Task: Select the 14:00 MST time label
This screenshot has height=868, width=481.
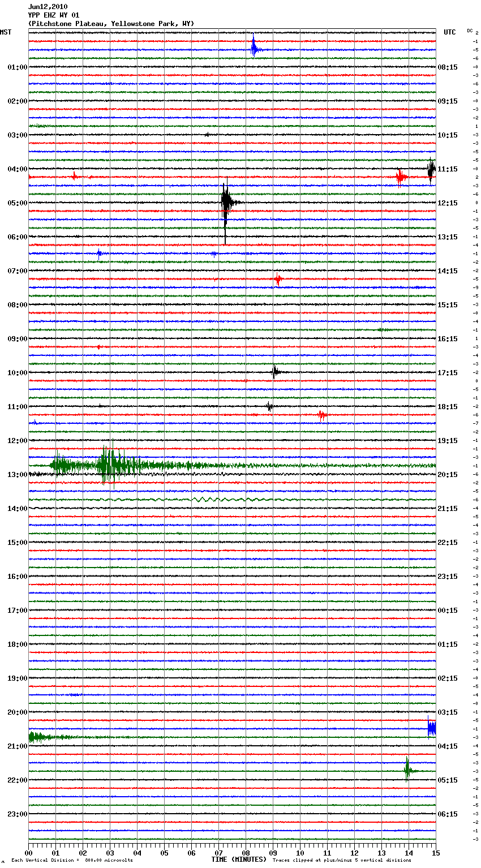Action: [x=17, y=509]
